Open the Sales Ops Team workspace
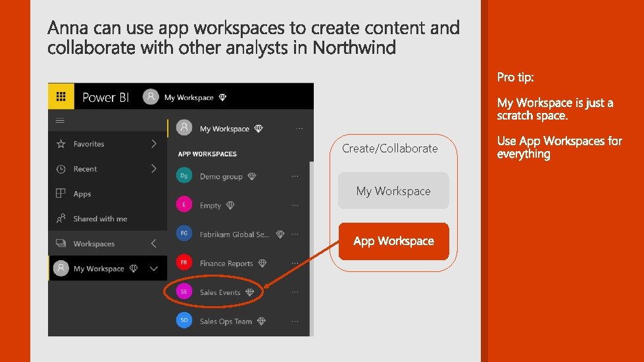 (238, 321)
